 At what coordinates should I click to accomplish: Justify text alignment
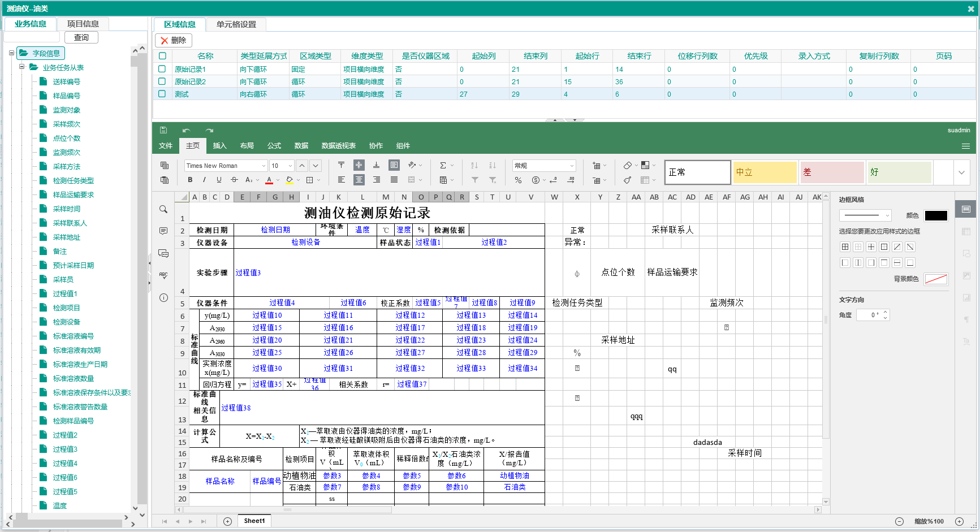(x=394, y=180)
